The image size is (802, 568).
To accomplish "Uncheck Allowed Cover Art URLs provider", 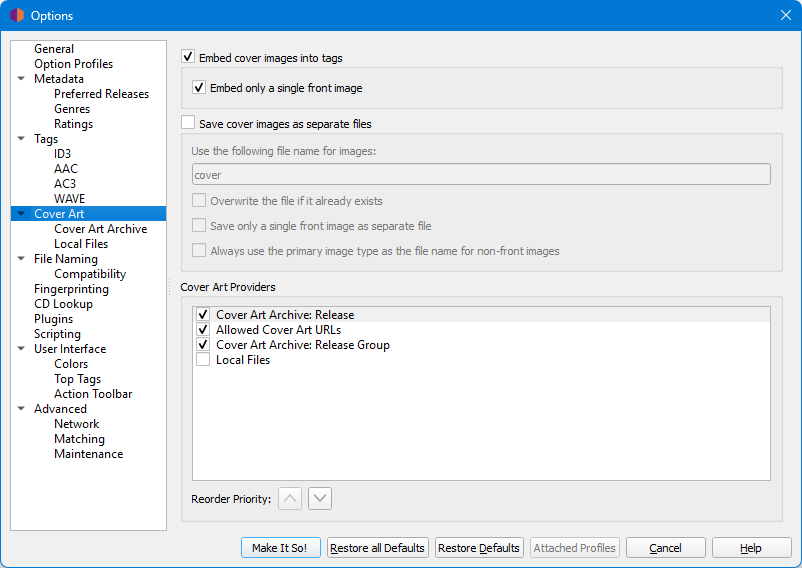I will [x=203, y=329].
